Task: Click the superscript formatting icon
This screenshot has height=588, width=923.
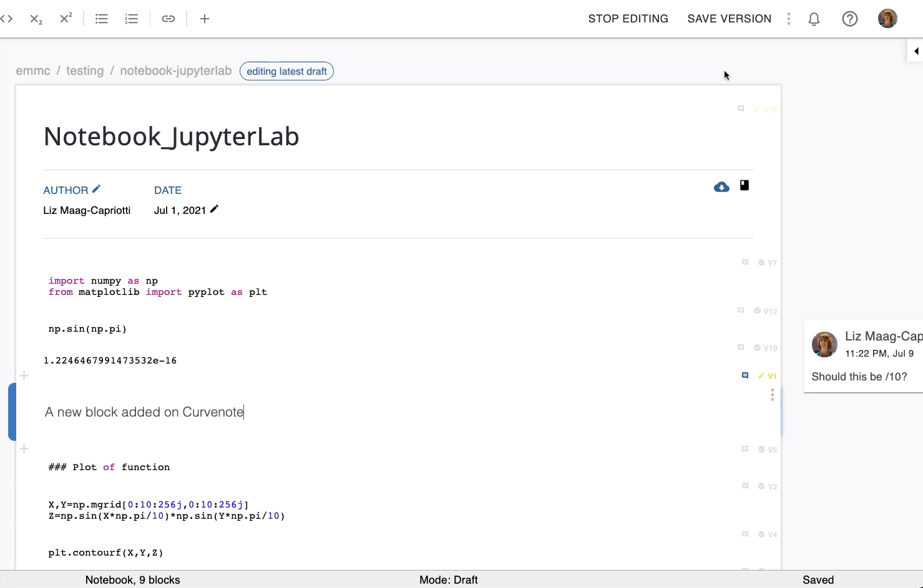Action: click(x=66, y=19)
